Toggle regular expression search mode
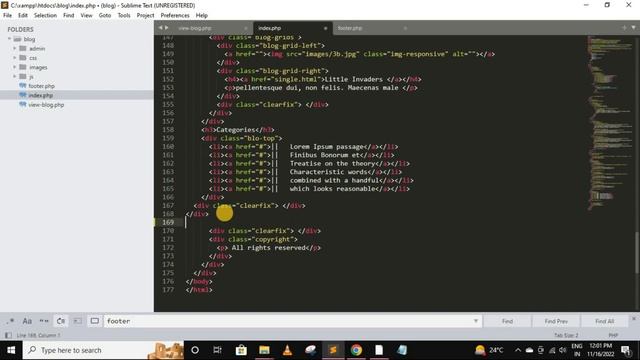This screenshot has height=360, width=640. pos(10,321)
